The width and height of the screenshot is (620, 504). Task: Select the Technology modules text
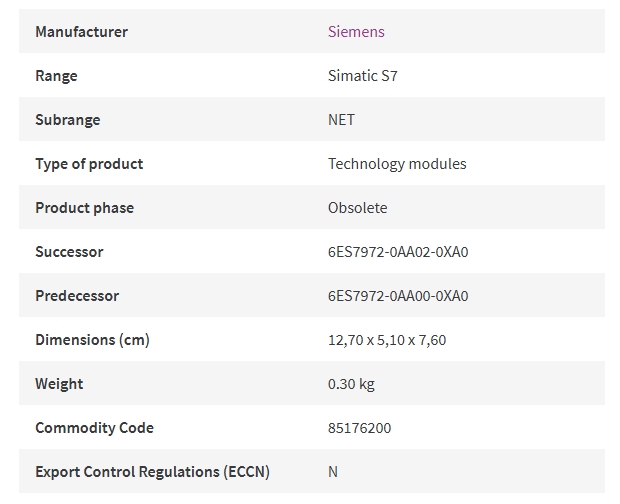point(397,164)
